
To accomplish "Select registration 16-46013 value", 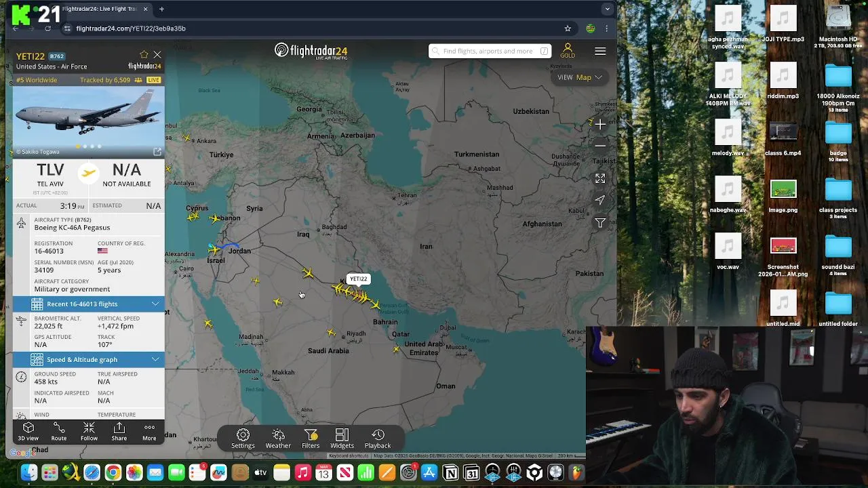I will [49, 251].
